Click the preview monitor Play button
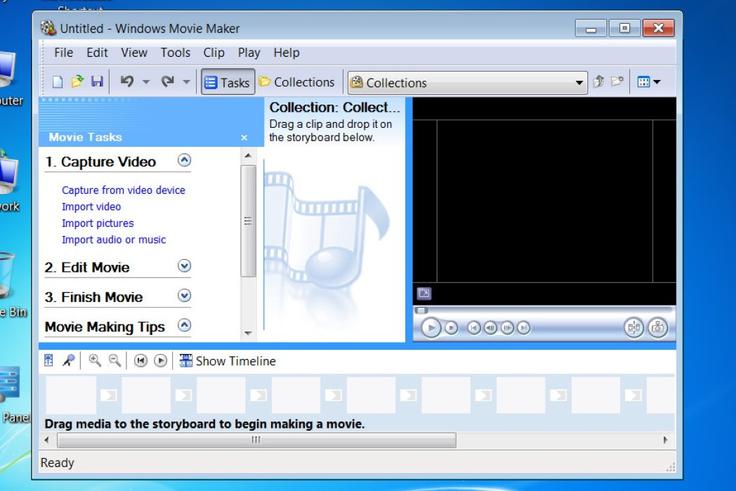 click(x=431, y=327)
